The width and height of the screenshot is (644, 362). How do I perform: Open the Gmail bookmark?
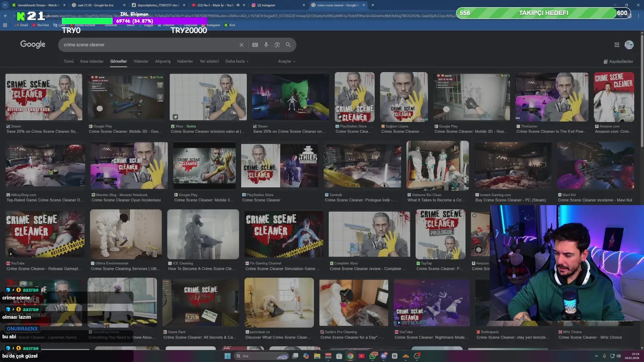click(x=21, y=25)
